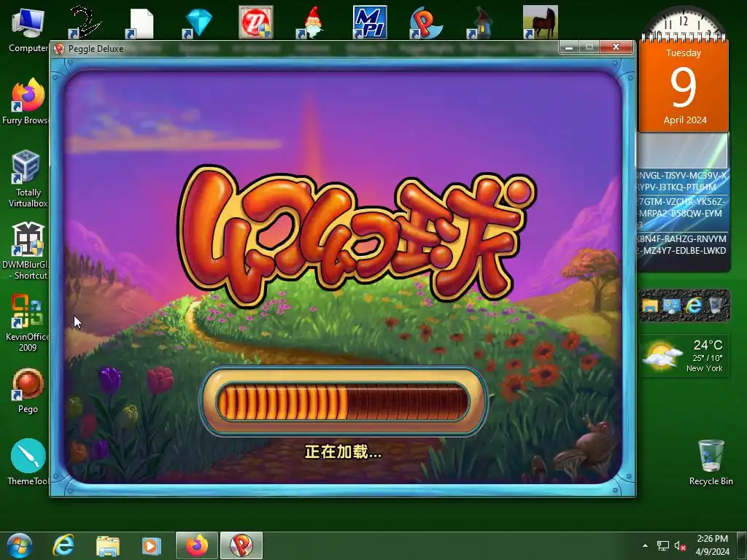Click the muted volume tray icon
The width and height of the screenshot is (747, 560).
(x=680, y=545)
